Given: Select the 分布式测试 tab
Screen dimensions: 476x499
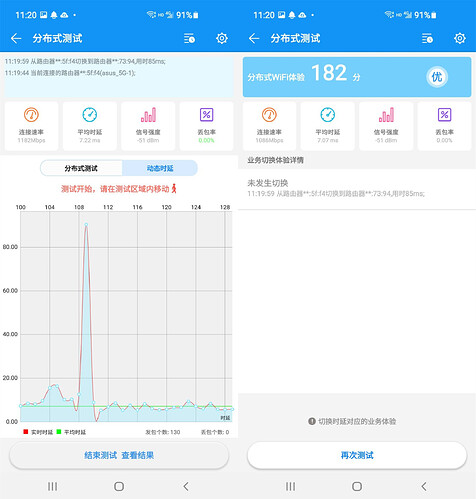Looking at the screenshot, I should [x=81, y=168].
